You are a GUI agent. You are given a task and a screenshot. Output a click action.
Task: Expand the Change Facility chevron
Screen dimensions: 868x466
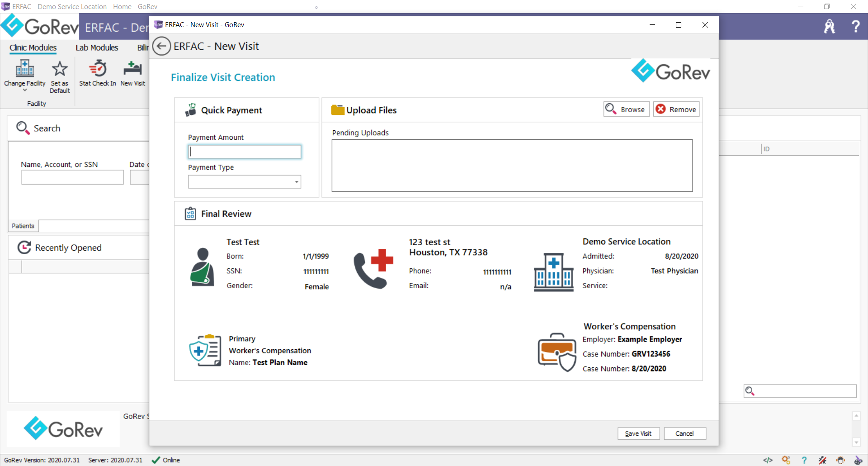tap(25, 90)
